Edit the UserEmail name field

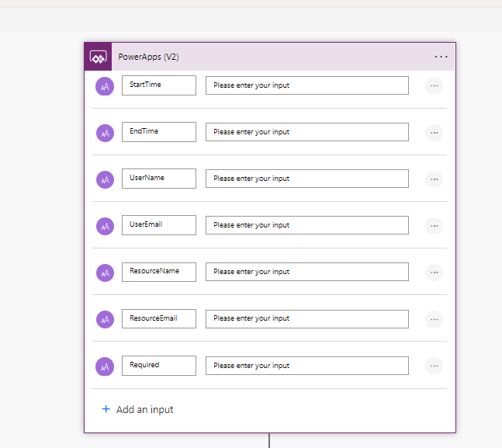coord(159,225)
